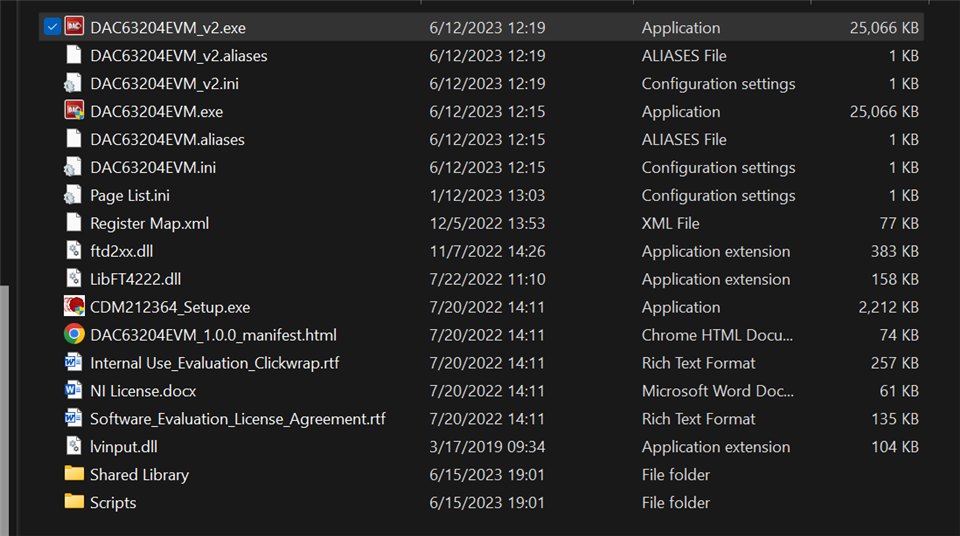The image size is (960, 536).
Task: Select the DAC63204EVM_v2.ini file name
Action: [x=164, y=84]
